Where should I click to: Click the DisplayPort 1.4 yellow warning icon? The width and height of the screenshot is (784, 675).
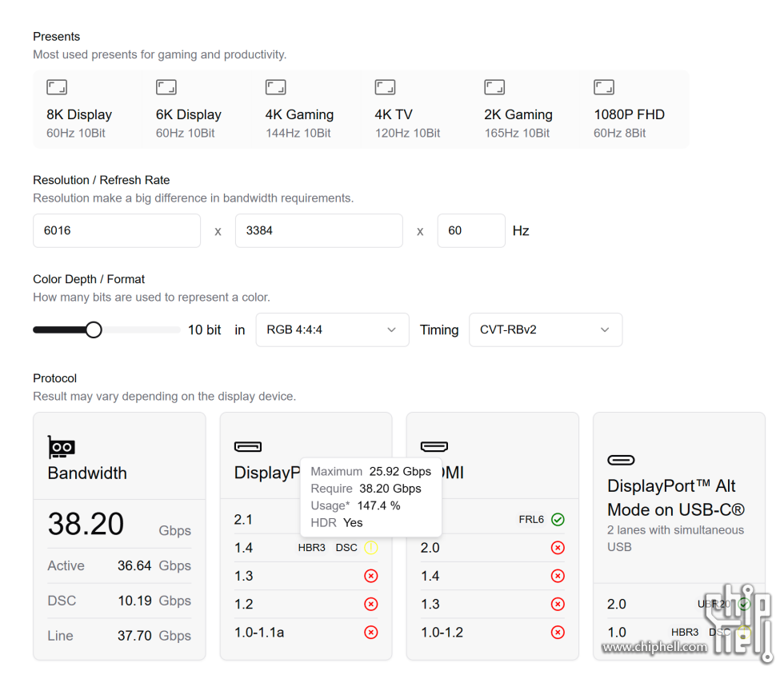tap(371, 548)
